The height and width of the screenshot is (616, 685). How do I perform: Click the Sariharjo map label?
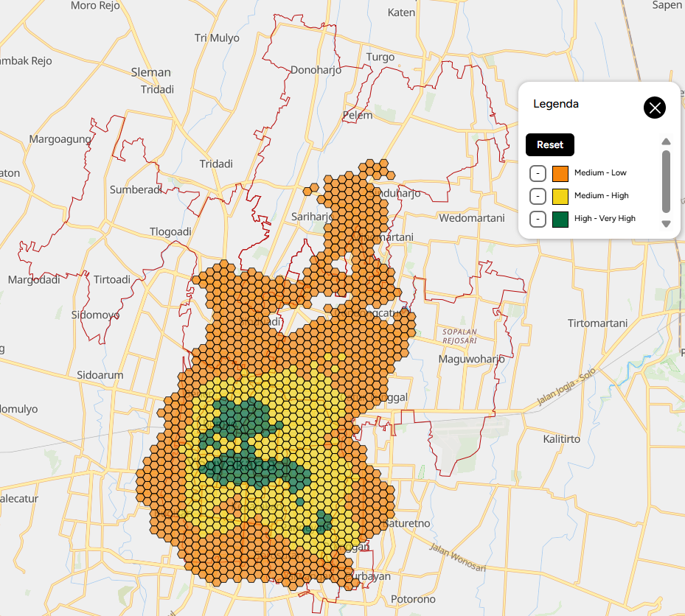(313, 217)
